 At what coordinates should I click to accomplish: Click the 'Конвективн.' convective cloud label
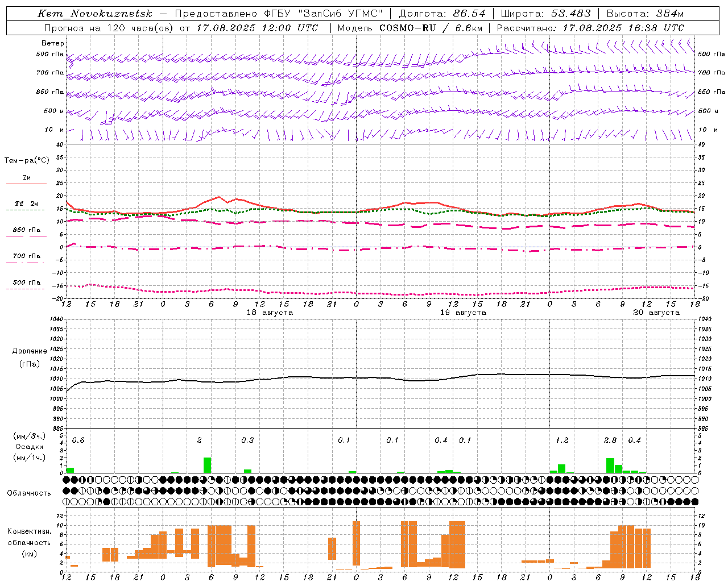[x=30, y=531]
